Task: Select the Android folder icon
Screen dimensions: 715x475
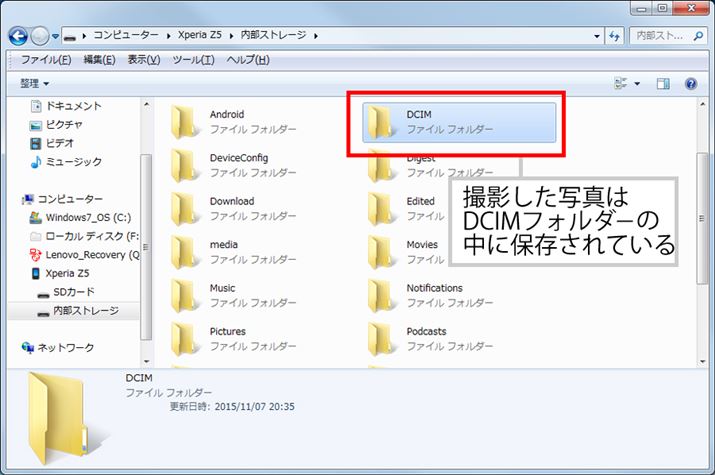Action: (x=185, y=122)
